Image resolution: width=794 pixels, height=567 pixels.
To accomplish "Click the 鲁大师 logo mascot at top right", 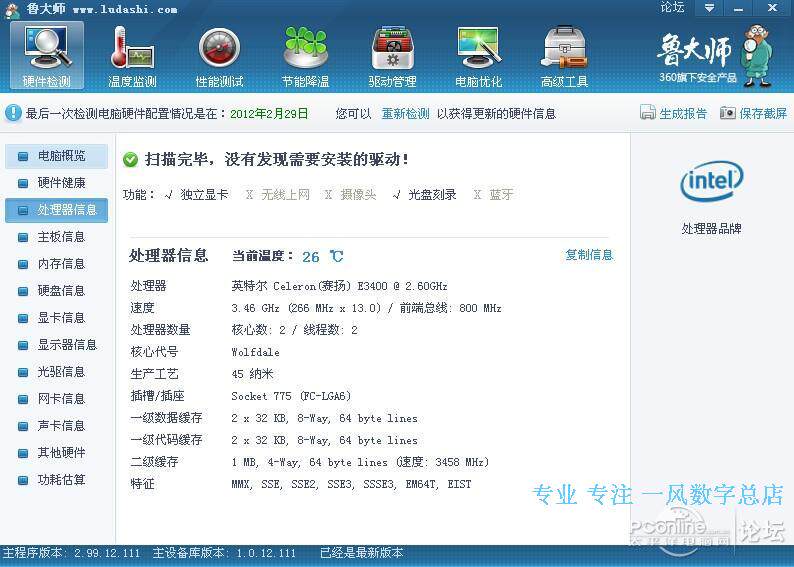I will point(758,55).
